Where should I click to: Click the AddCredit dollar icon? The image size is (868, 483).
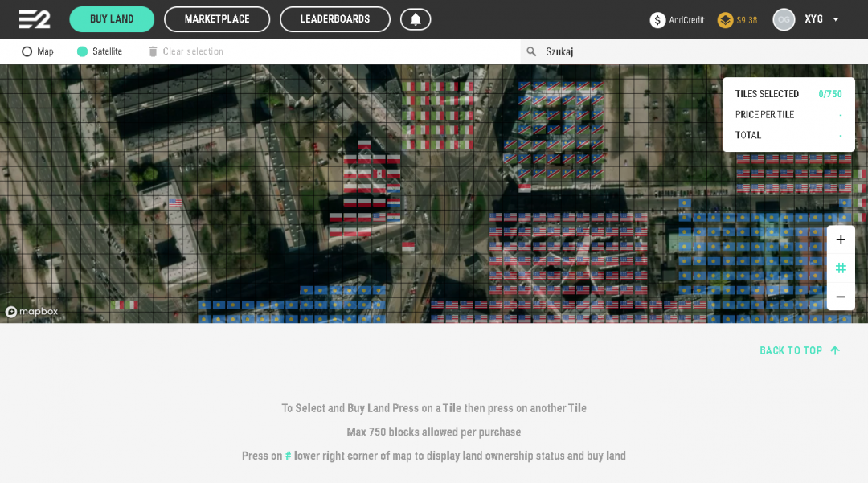(657, 20)
